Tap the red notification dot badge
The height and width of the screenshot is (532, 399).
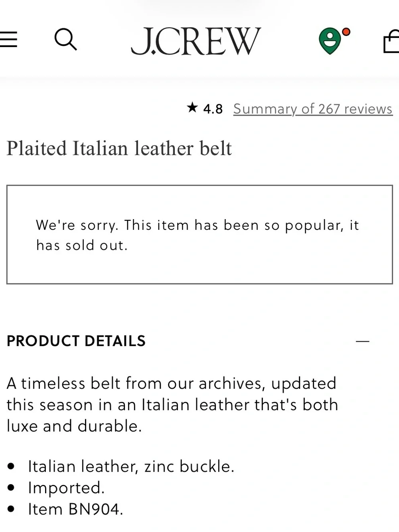click(x=346, y=32)
